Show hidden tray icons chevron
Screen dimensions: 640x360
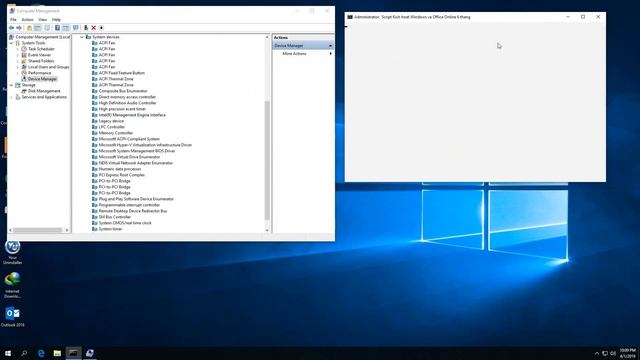coord(597,353)
